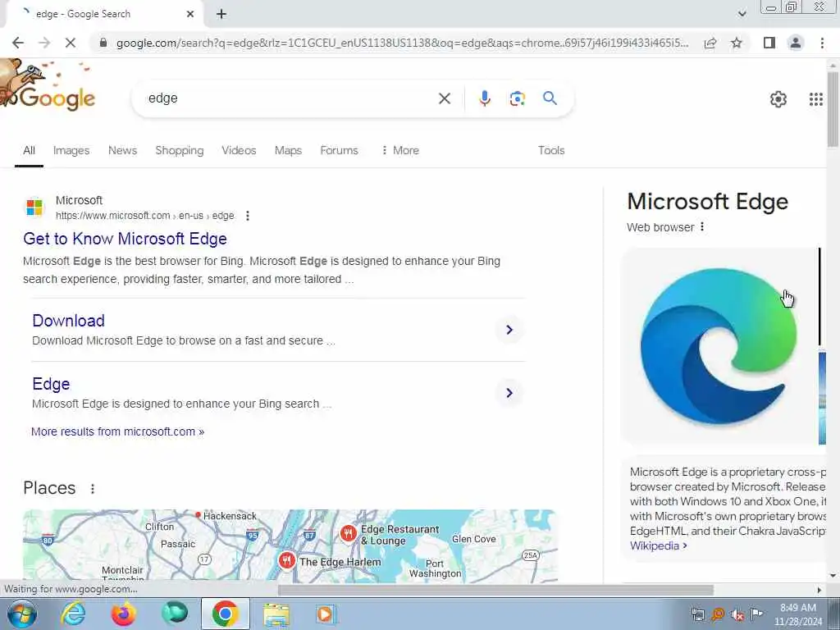Image resolution: width=840 pixels, height=630 pixels.
Task: Bookmark this page with the star icon
Action: (737, 43)
